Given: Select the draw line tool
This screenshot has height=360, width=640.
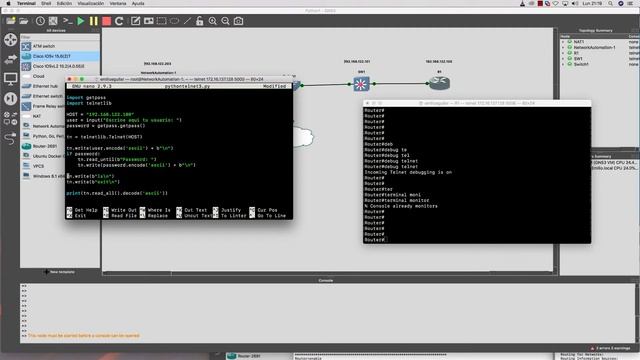Looking at the screenshot, I should (x=187, y=21).
